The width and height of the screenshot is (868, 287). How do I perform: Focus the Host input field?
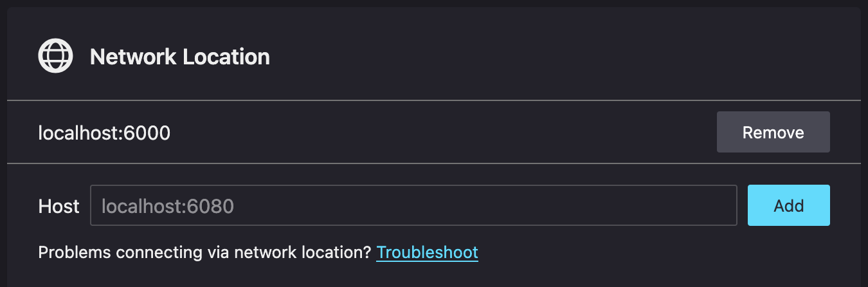point(413,206)
